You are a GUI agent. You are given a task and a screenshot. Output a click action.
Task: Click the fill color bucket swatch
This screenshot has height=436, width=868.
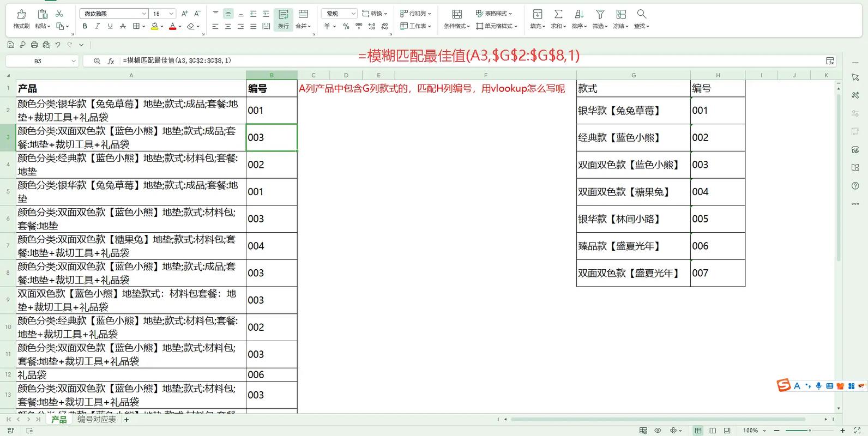tap(154, 26)
